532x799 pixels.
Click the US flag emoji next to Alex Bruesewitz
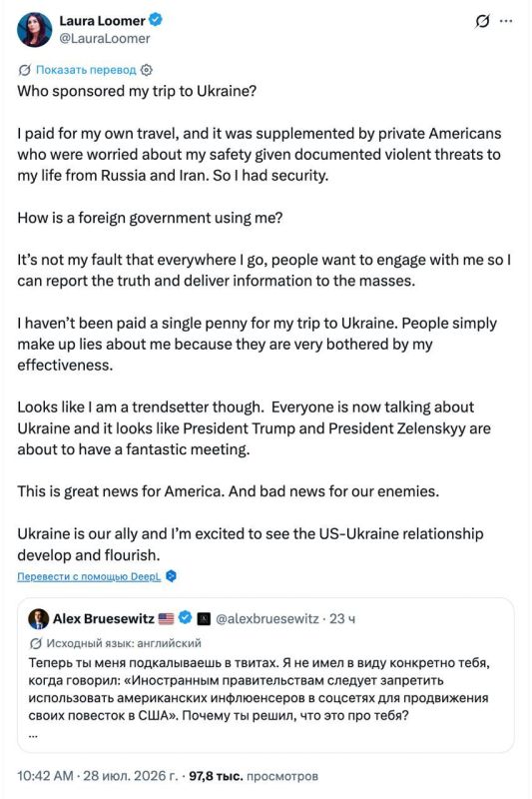coord(166,618)
